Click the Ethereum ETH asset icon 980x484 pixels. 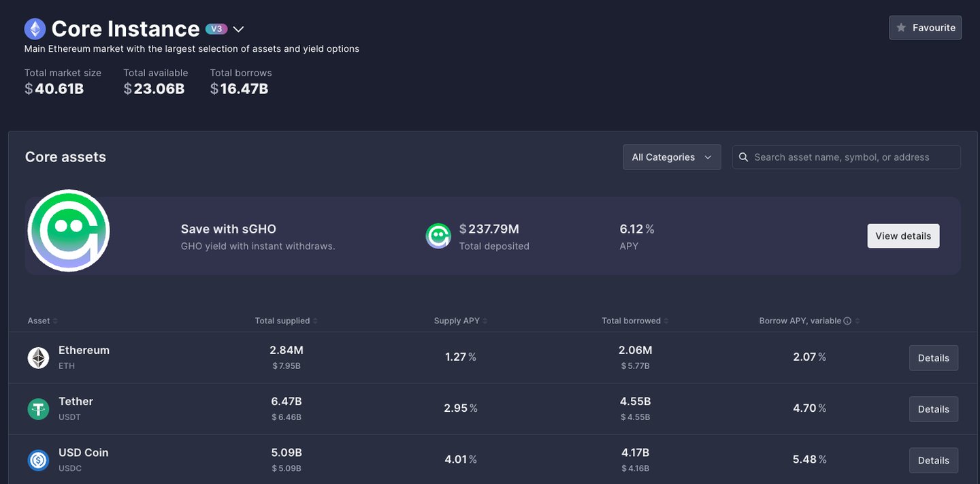38,357
